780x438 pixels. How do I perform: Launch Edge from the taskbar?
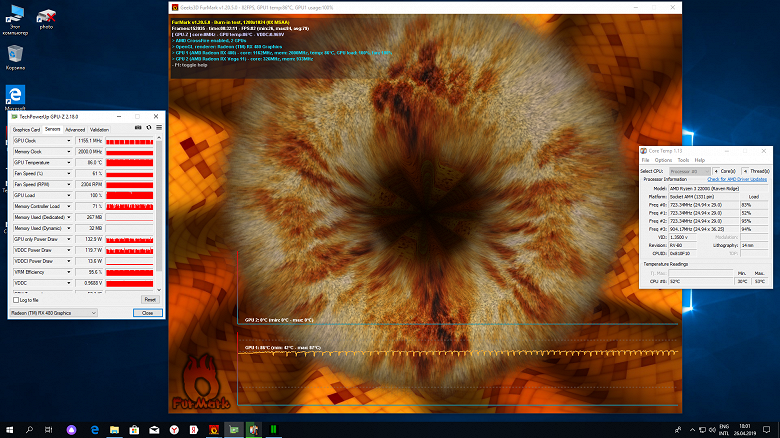(95, 430)
